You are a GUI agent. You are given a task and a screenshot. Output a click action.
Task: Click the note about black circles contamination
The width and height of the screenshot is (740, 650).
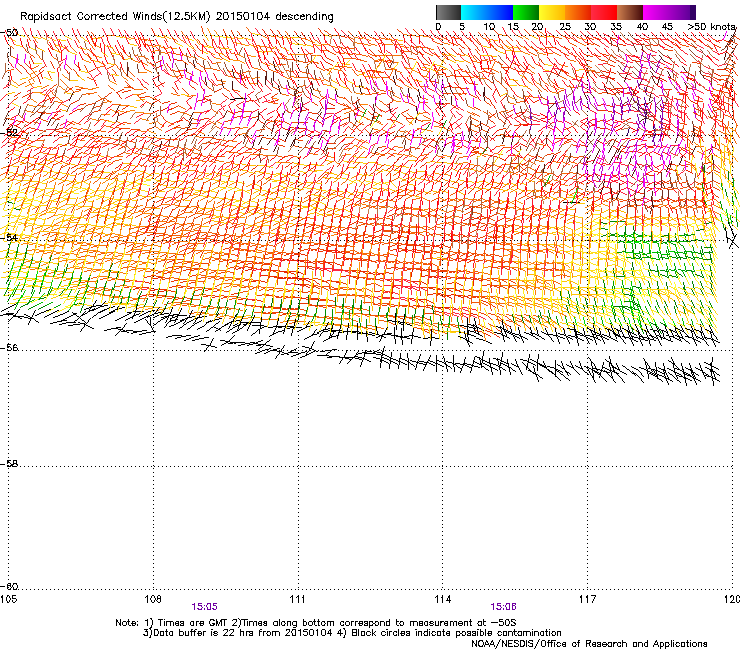pyautogui.click(x=456, y=633)
